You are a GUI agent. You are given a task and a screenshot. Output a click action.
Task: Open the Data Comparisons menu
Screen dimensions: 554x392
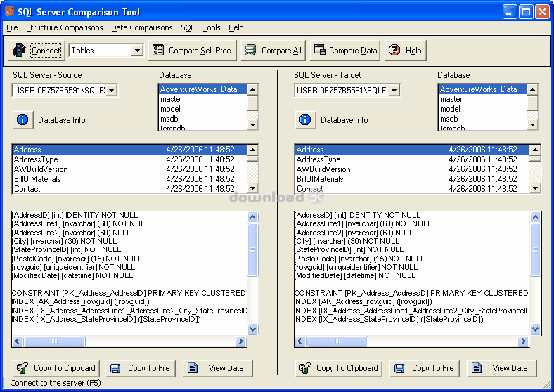[142, 27]
